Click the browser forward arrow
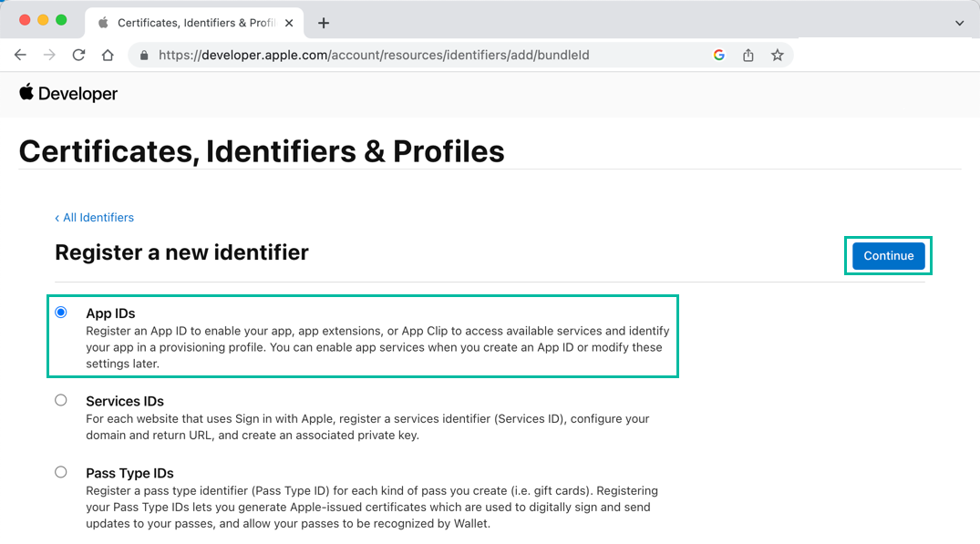 [x=49, y=55]
